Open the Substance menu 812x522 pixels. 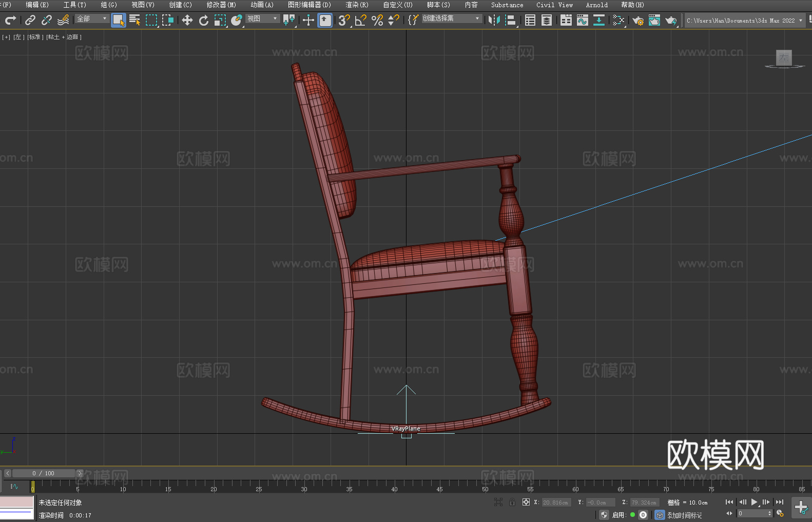(x=507, y=5)
